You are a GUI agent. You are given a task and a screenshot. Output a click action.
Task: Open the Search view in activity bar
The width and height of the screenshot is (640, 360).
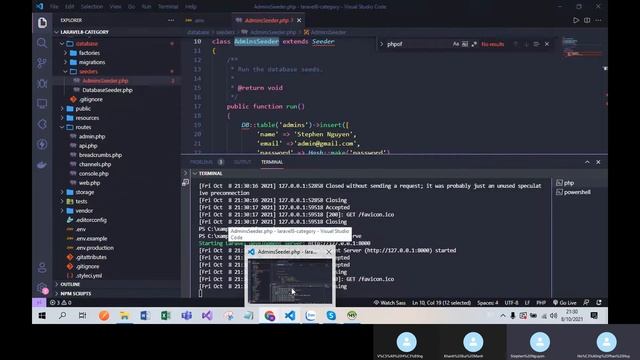[x=42, y=43]
